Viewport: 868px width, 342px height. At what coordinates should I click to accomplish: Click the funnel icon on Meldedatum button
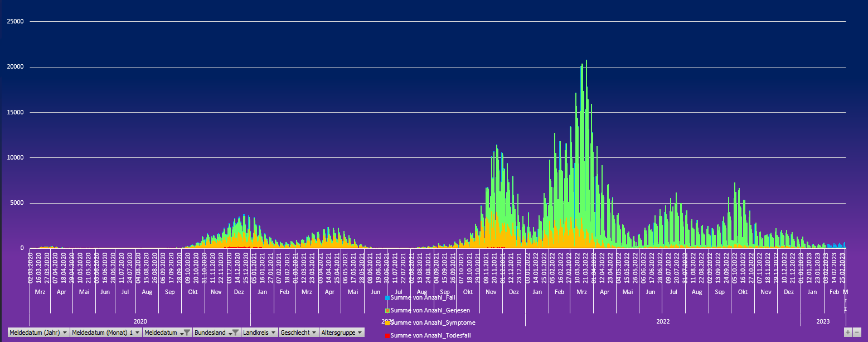[x=187, y=333]
